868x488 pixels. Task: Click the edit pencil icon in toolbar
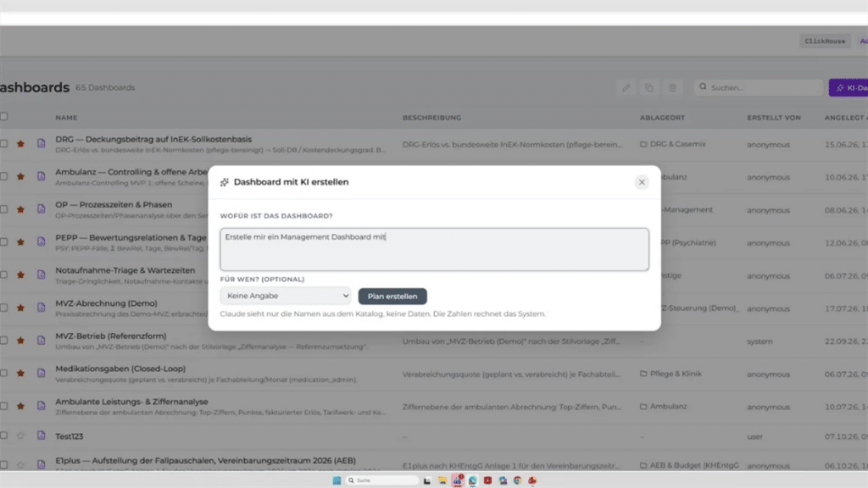(x=626, y=87)
